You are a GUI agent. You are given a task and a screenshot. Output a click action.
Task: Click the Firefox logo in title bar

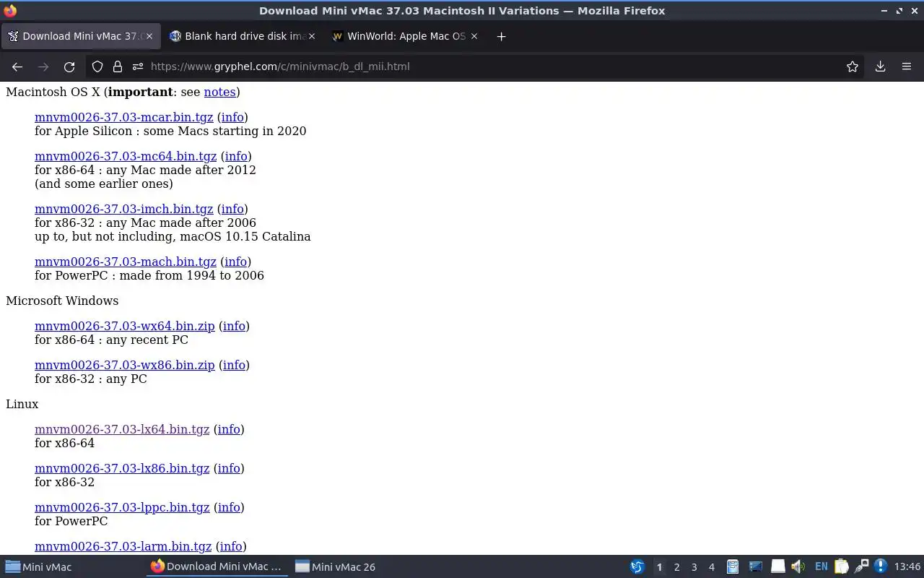click(x=9, y=10)
